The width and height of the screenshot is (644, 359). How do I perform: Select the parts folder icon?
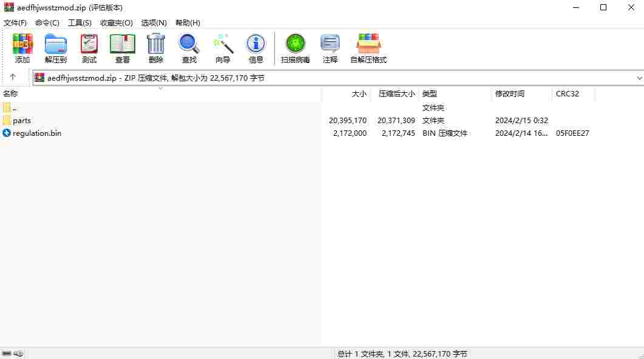coord(7,120)
